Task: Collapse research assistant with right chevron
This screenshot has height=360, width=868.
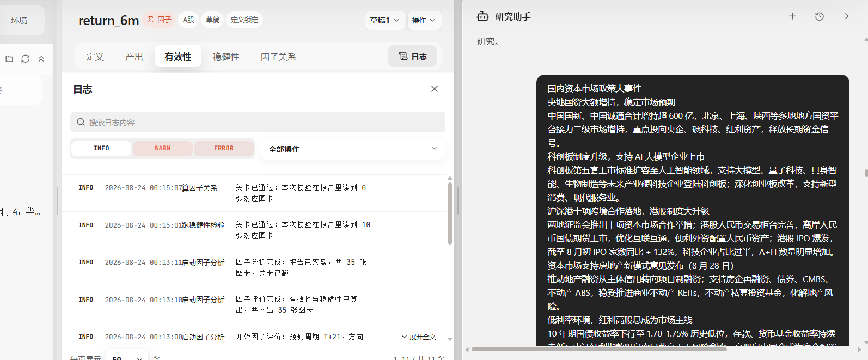Action: tap(847, 16)
